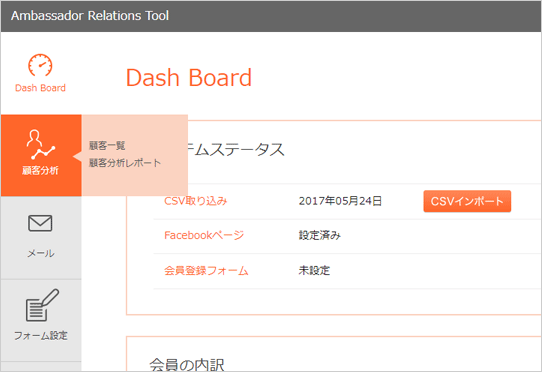Screen dimensions: 542x372
Task: Click the メール envelope icon
Action: 40,223
